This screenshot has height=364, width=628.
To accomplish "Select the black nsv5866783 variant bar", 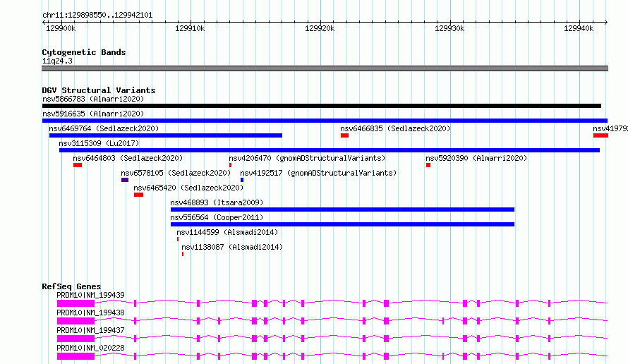I will (x=322, y=106).
